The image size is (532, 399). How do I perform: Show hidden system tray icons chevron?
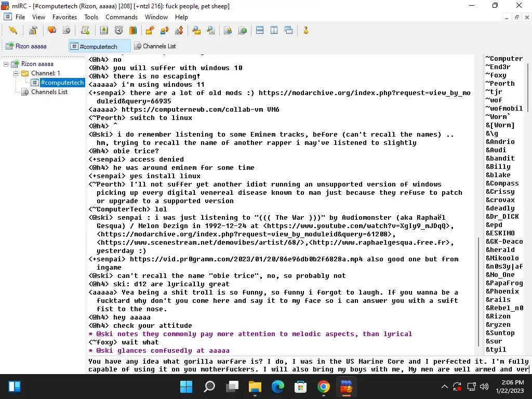coord(445,387)
